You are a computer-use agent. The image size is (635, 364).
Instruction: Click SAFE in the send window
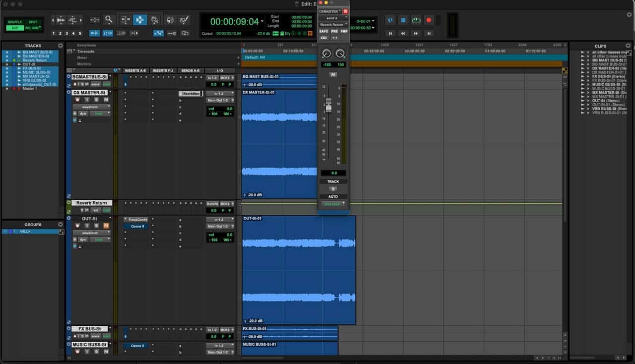(324, 31)
